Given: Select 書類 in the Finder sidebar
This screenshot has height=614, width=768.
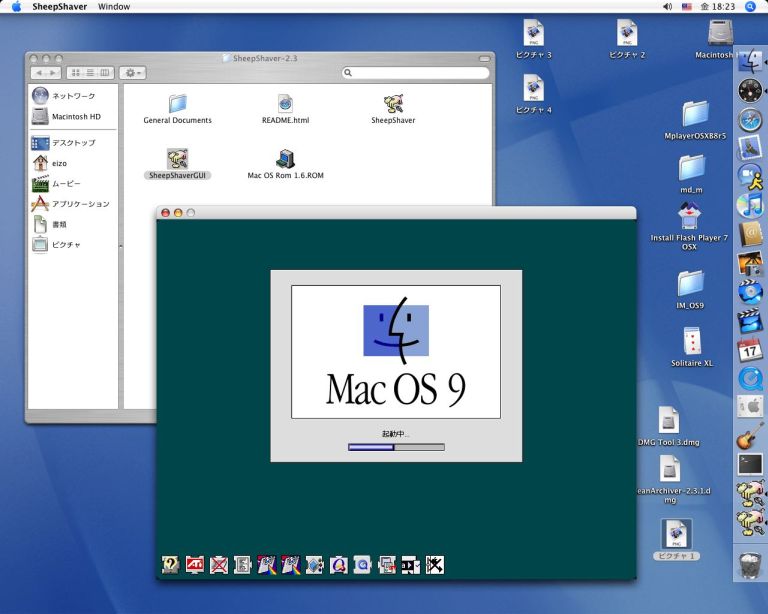Looking at the screenshot, I should (x=72, y=224).
